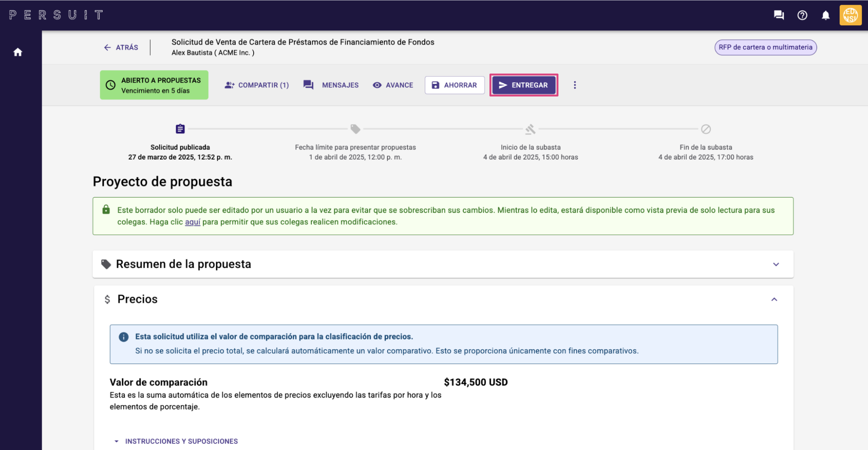Screen dimensions: 868x450
Task: Click the PERSUIT logo
Action: 56,15
